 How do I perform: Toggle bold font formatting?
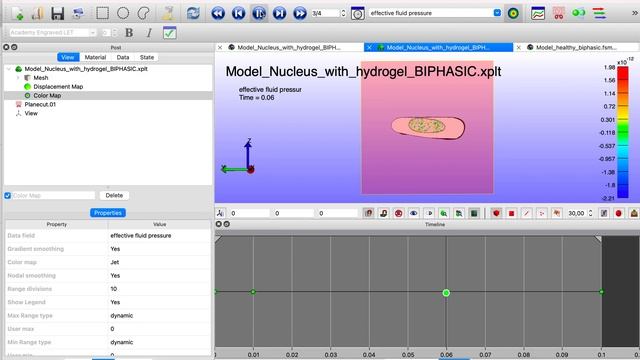[129, 32]
